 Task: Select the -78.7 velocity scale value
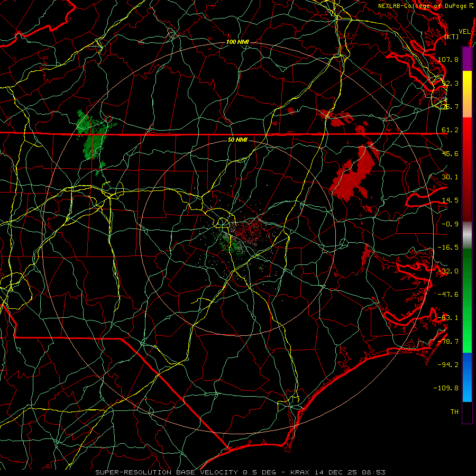[x=448, y=342]
